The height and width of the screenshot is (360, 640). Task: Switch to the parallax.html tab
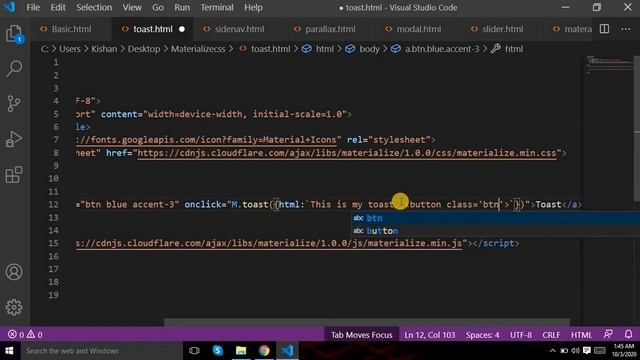click(x=330, y=29)
